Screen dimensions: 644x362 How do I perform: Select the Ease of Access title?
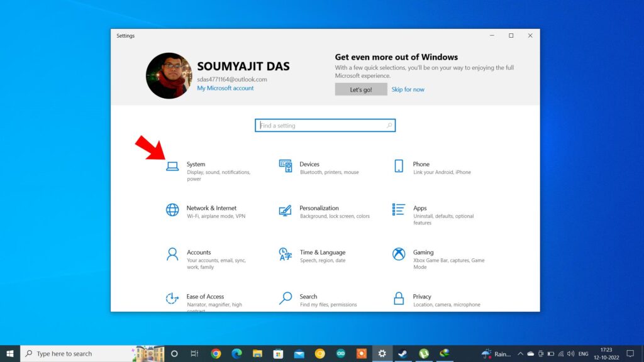205,297
